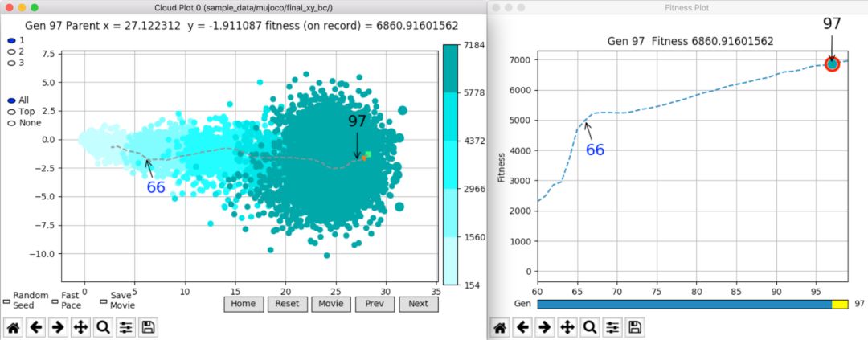868x340 pixels.
Task: Select the Zoom magnifier in Cloud Plot toolbar
Action: pyautogui.click(x=103, y=327)
